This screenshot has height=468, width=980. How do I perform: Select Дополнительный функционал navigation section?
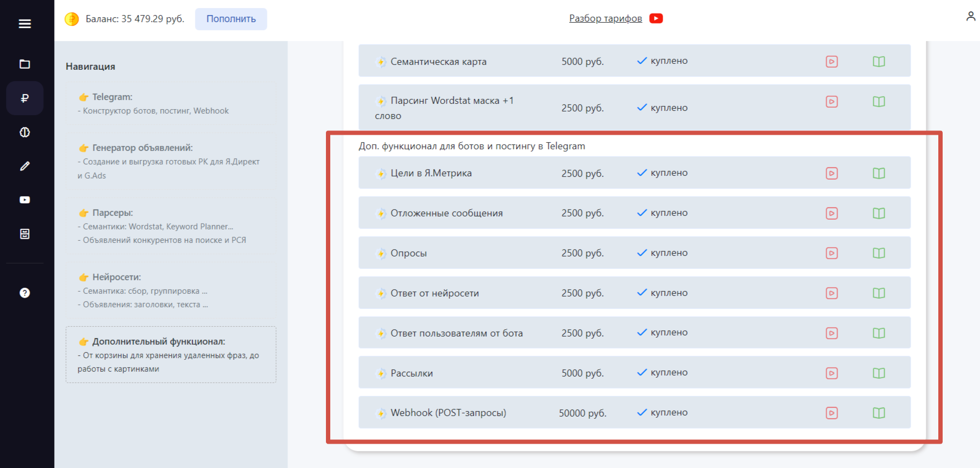pos(171,355)
